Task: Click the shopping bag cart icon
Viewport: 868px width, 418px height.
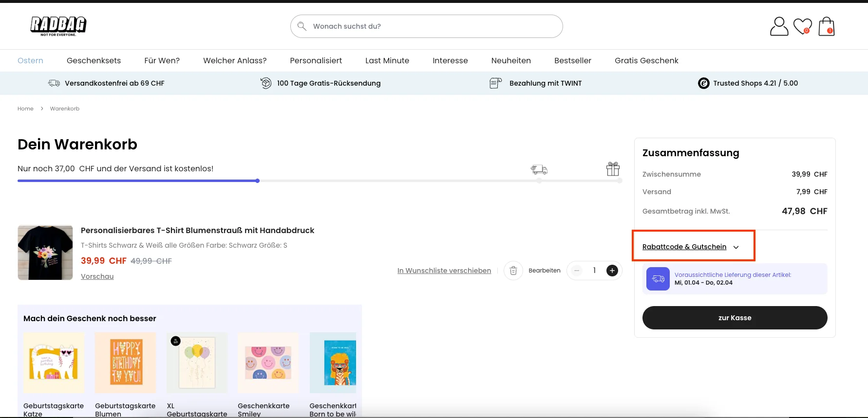Action: [x=827, y=27]
